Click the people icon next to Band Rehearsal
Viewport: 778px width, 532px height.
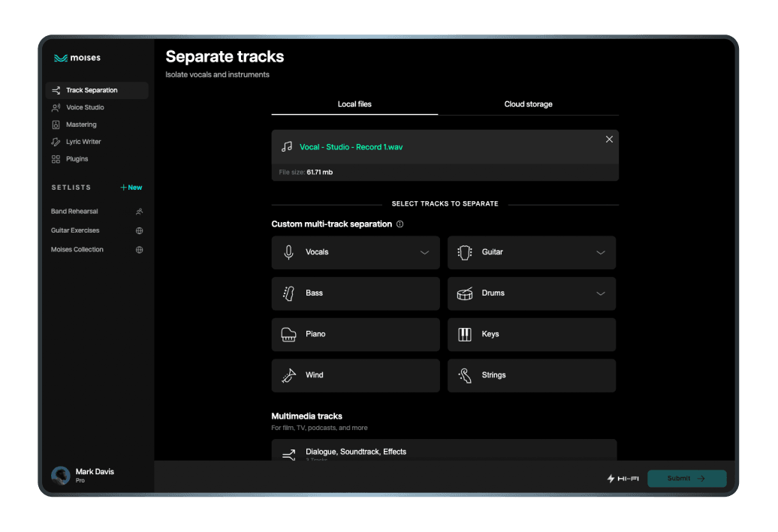[x=139, y=212]
